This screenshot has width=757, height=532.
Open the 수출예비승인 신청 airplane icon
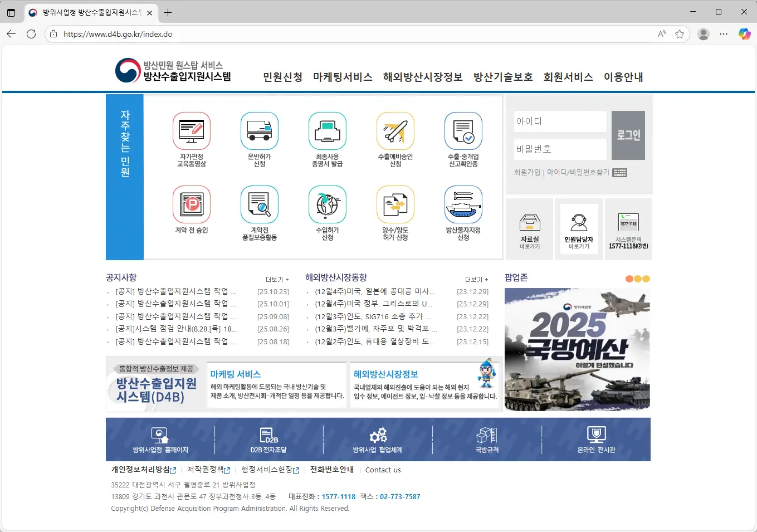click(x=395, y=131)
